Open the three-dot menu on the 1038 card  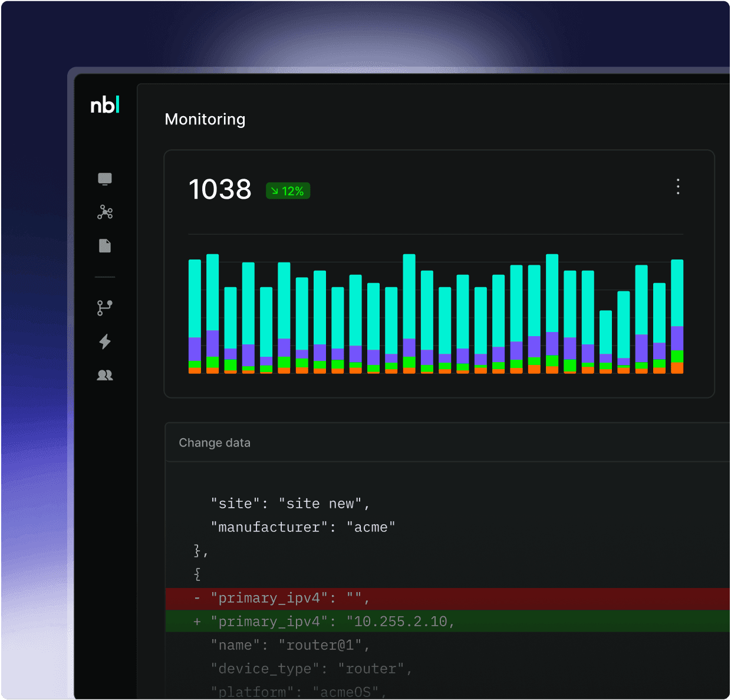pyautogui.click(x=678, y=187)
